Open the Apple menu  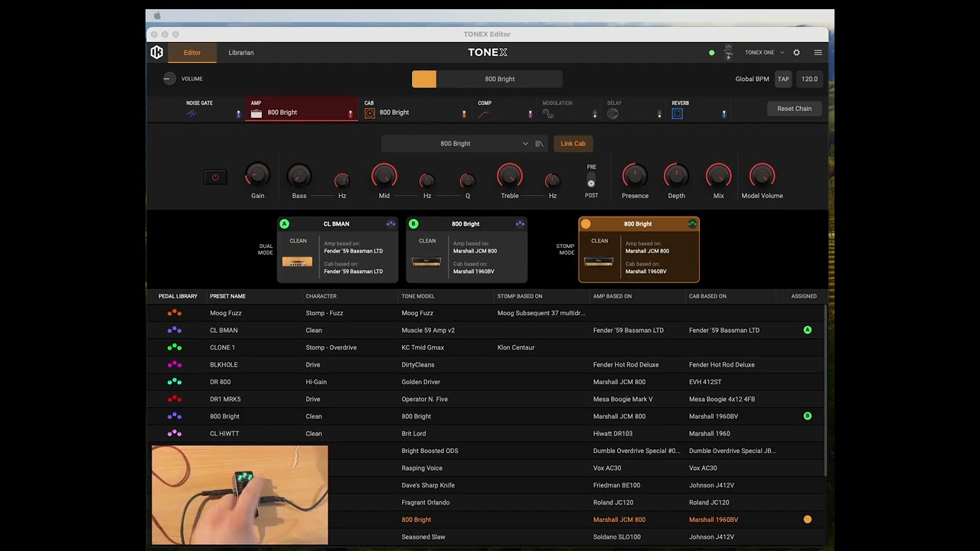pos(158,16)
